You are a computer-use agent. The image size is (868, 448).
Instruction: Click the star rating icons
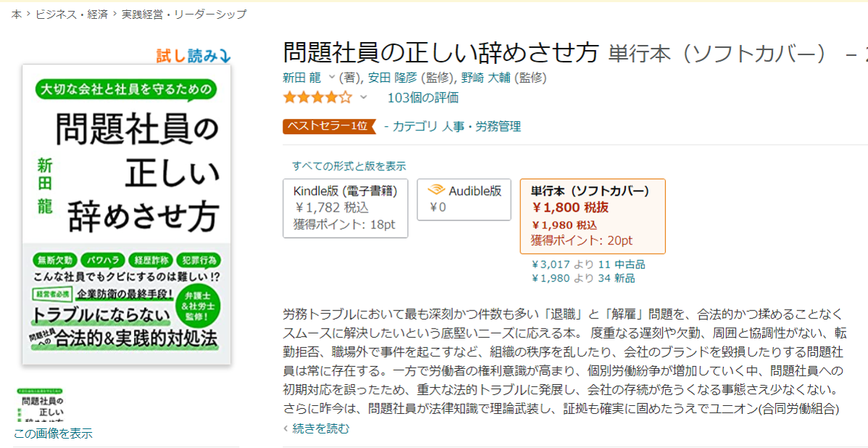pyautogui.click(x=317, y=97)
